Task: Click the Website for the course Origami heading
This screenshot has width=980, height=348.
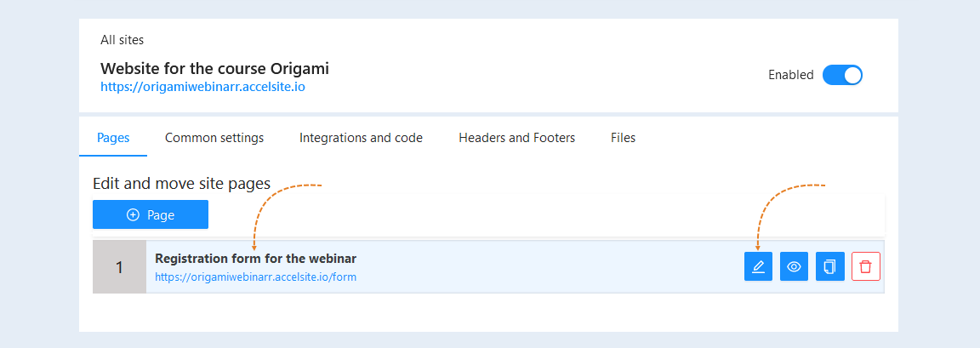Action: tap(214, 68)
